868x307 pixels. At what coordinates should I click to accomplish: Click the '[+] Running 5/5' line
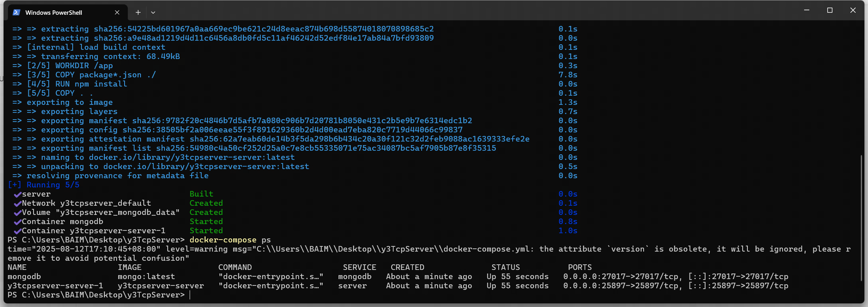(x=44, y=185)
